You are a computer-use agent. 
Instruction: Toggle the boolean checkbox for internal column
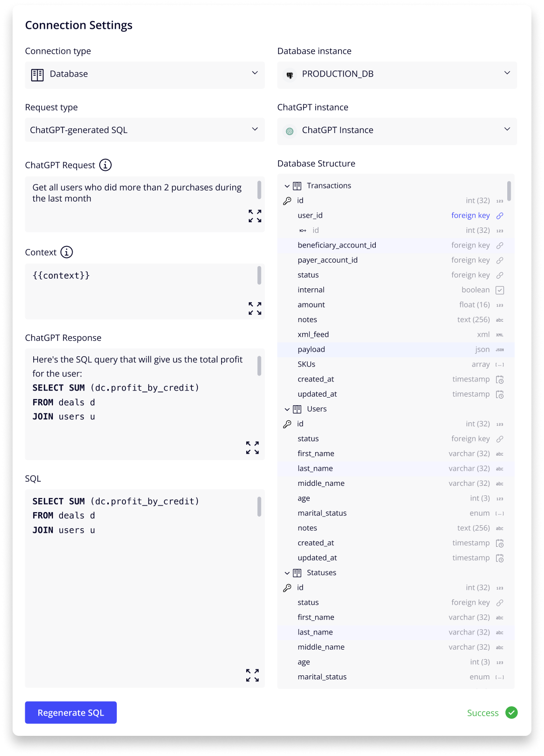coord(500,290)
